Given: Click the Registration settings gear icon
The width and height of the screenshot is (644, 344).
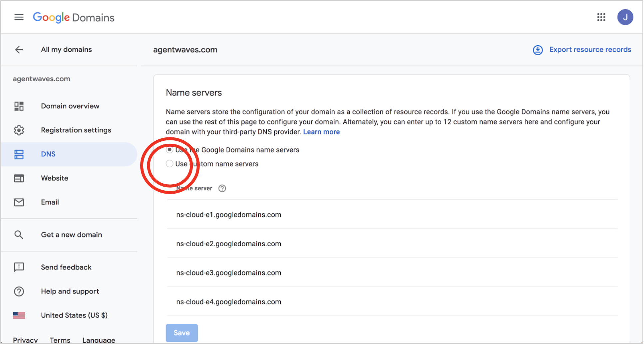Looking at the screenshot, I should (x=19, y=130).
